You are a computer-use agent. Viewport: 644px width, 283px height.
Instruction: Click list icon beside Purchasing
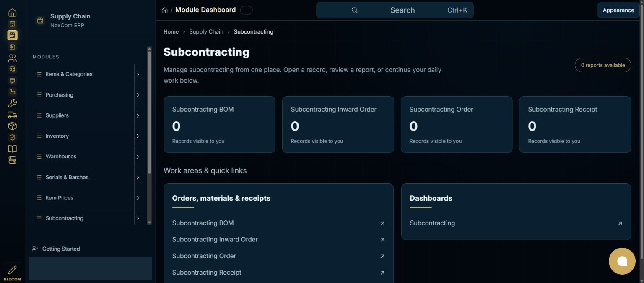[39, 95]
